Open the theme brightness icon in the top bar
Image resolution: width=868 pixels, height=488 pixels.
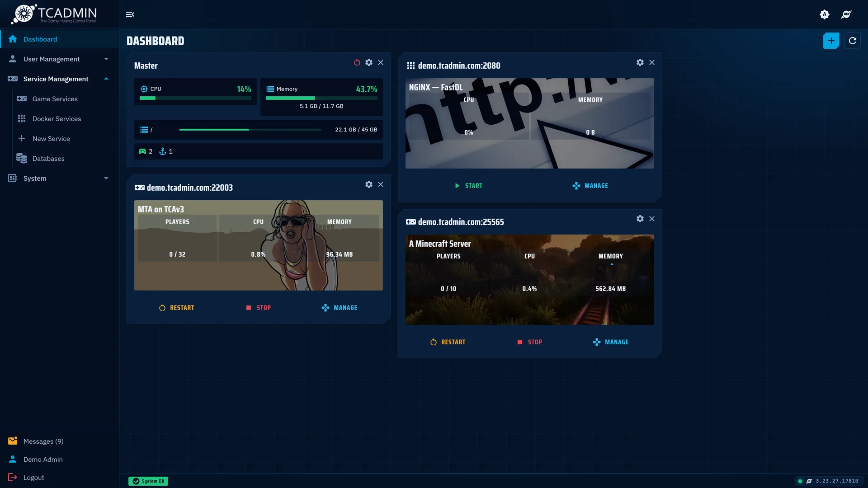[825, 14]
